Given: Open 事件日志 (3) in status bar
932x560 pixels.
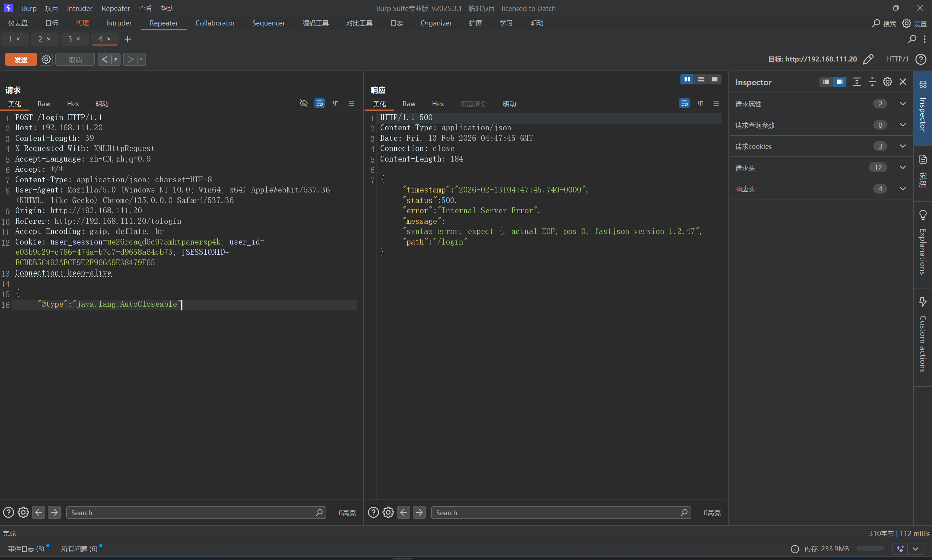Looking at the screenshot, I should point(27,549).
